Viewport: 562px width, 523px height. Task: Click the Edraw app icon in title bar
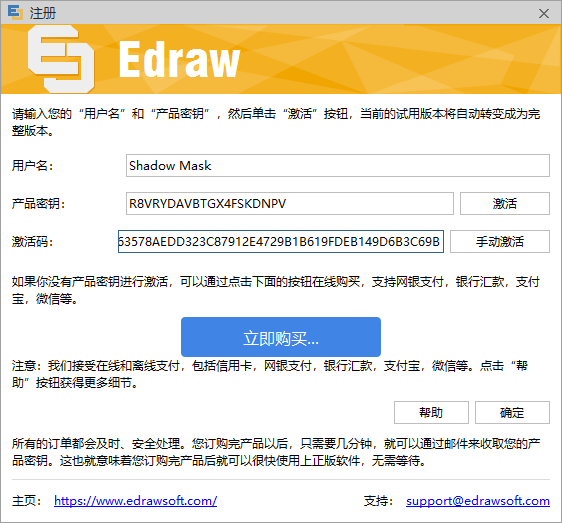click(x=15, y=13)
